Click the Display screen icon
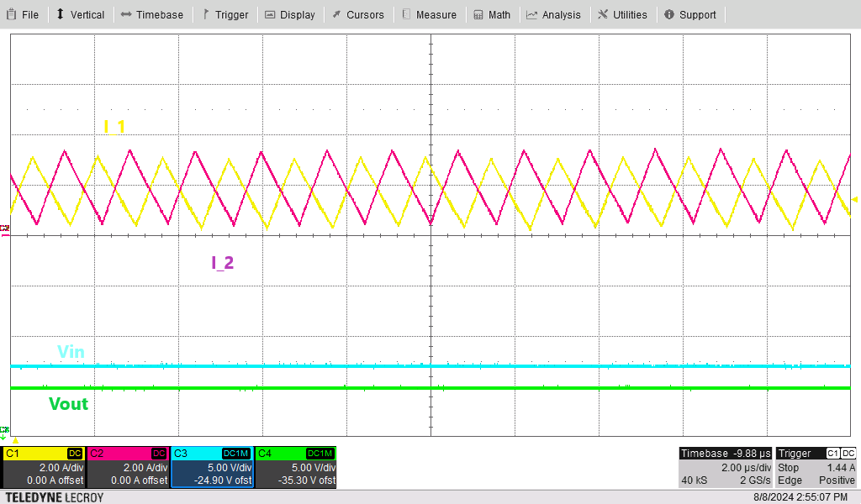 [x=270, y=14]
